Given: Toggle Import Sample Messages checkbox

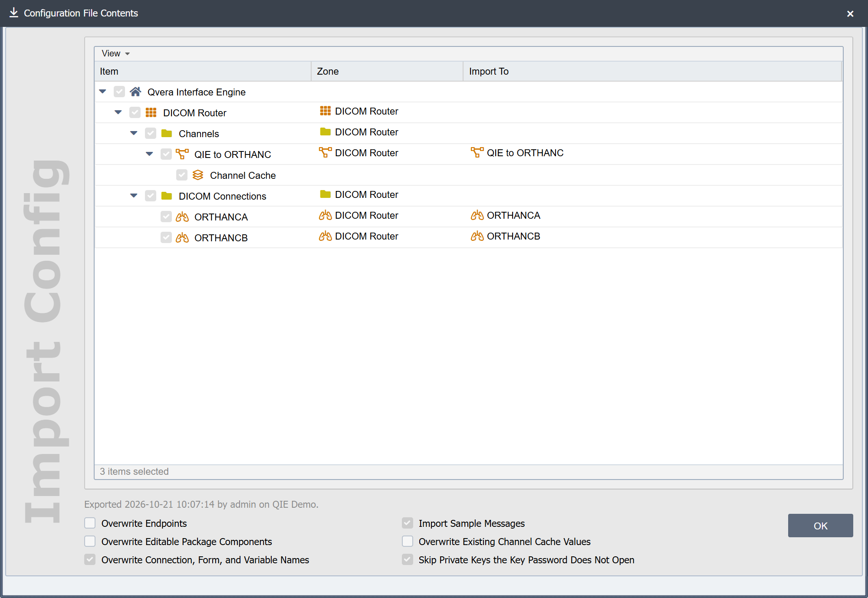Looking at the screenshot, I should (x=407, y=523).
